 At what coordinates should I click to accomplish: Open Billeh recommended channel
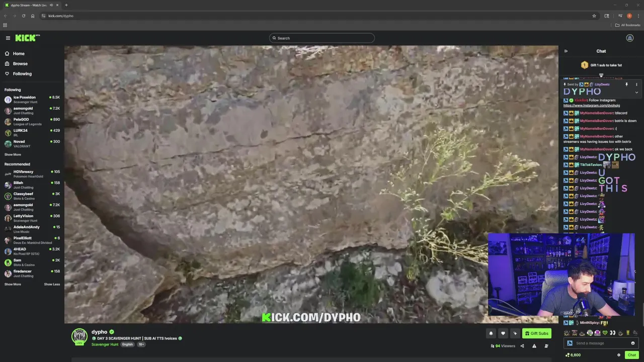click(32, 185)
